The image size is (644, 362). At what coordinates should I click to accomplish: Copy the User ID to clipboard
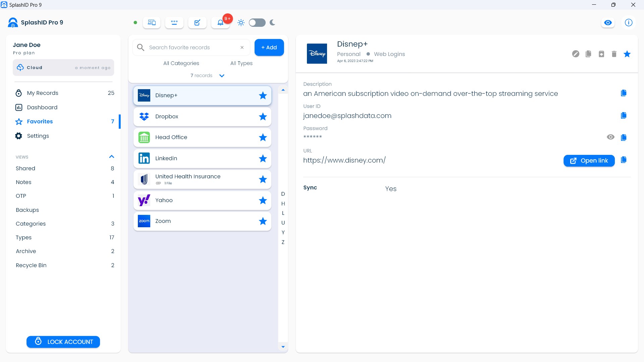624,115
